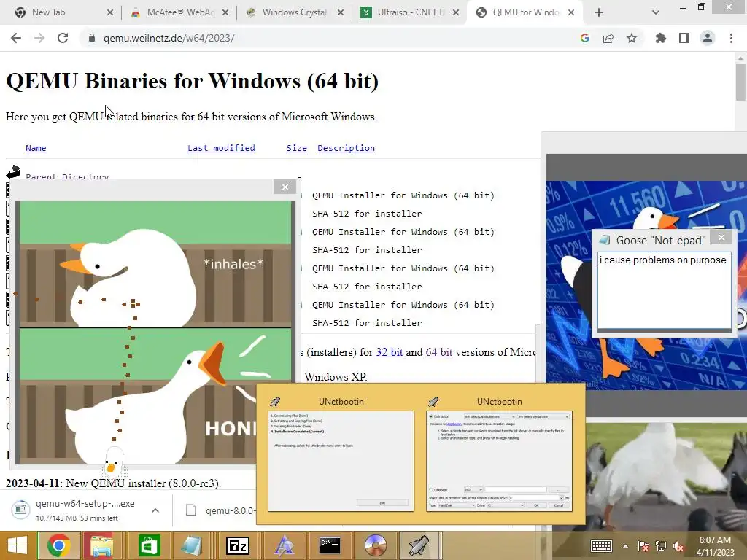
Task: Launch the Windows Store taskbar icon
Action: (149, 545)
